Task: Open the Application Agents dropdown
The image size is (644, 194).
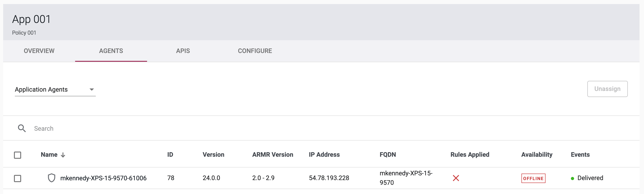Action: (55, 89)
